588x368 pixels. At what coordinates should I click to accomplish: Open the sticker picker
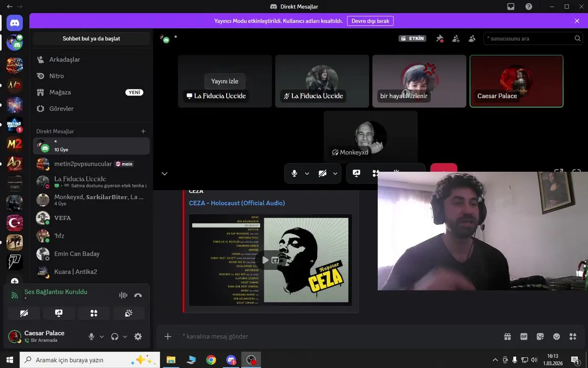(x=540, y=336)
